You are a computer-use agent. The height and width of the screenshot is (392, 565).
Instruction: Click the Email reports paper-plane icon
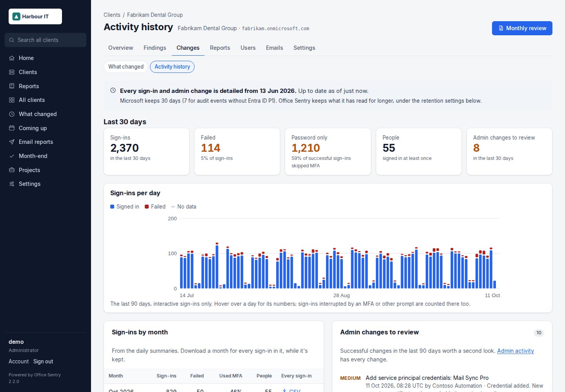12,142
